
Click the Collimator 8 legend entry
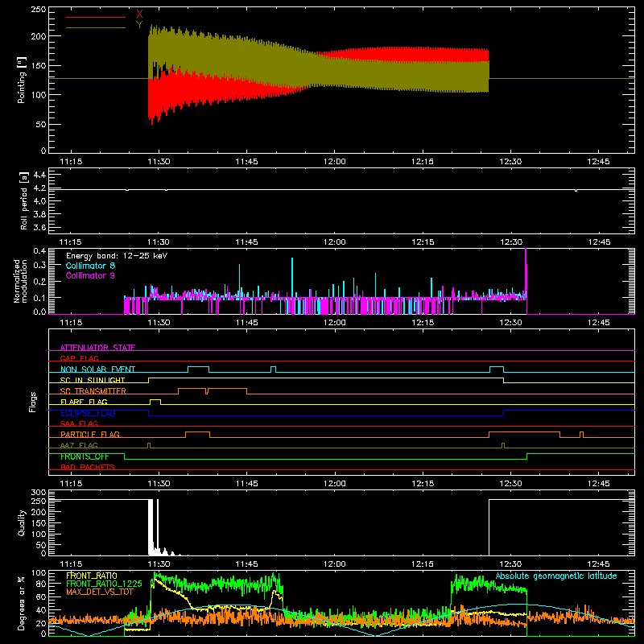tap(90, 266)
